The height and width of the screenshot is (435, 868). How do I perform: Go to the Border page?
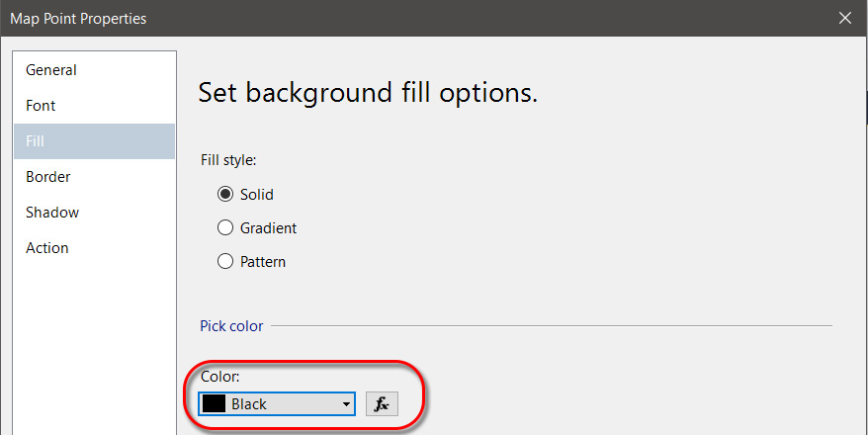[x=47, y=177]
